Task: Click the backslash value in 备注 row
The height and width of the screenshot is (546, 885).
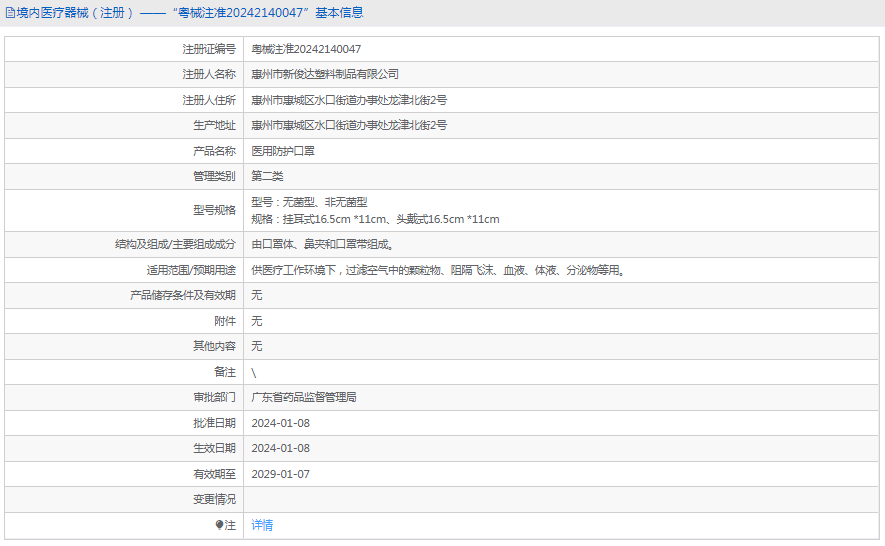Action: 254,373
